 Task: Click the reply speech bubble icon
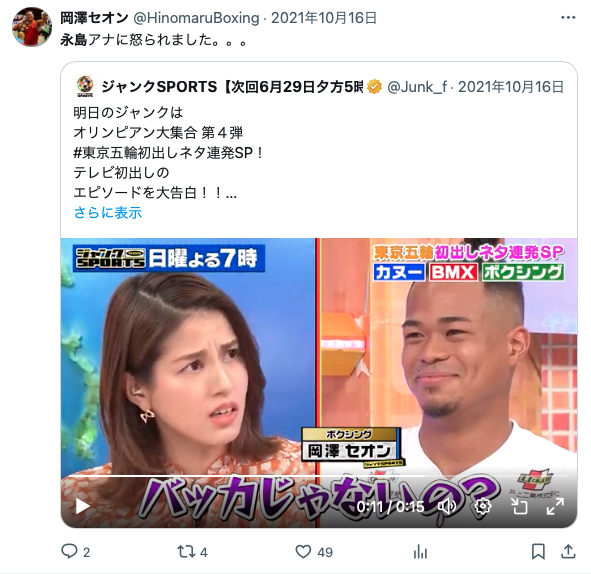click(x=69, y=552)
